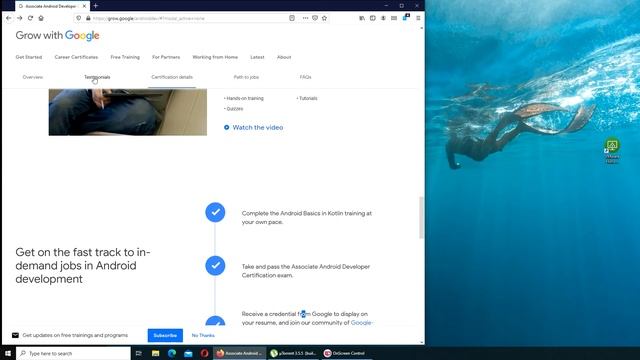The height and width of the screenshot is (360, 640).
Task: Click the envelope icon in updates banner
Action: [x=16, y=335]
